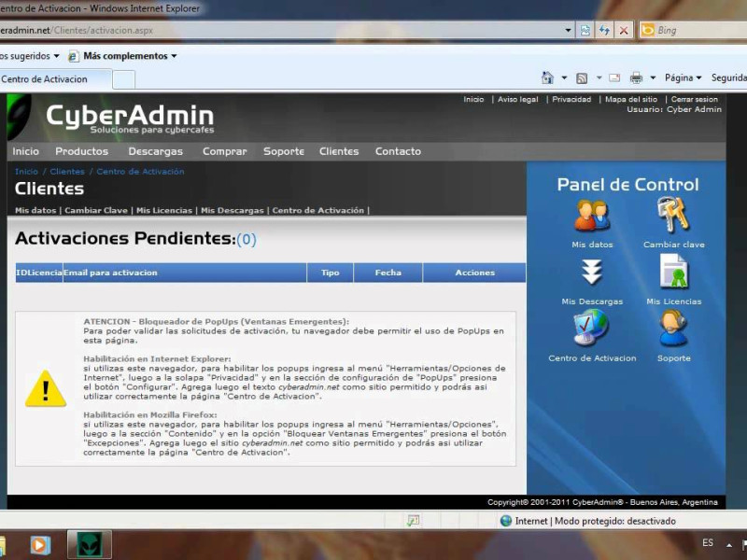Open the Mis datos users icon
Image resolution: width=747 pixels, height=560 pixels.
592,217
